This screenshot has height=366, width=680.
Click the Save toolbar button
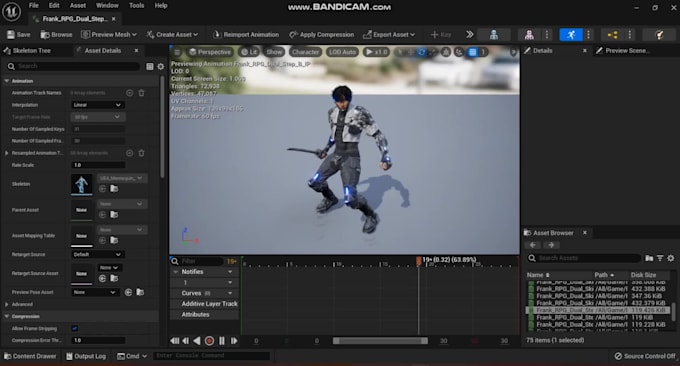click(x=18, y=35)
